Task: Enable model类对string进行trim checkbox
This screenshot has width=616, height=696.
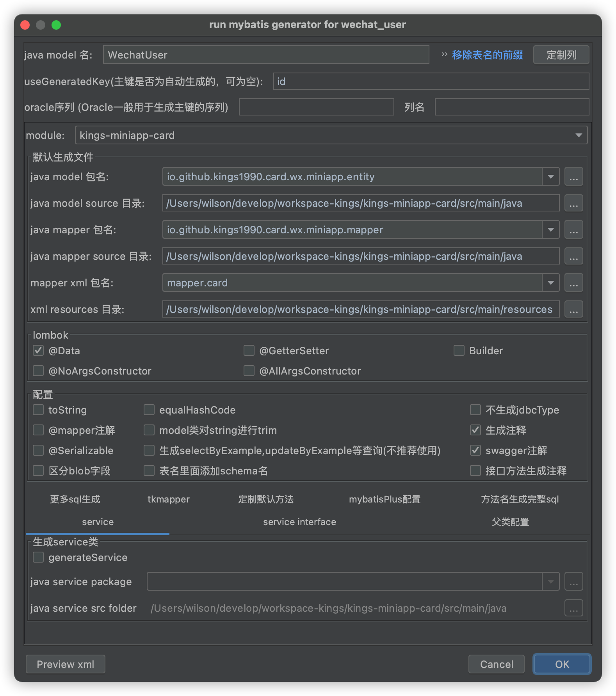Action: pyautogui.click(x=149, y=430)
